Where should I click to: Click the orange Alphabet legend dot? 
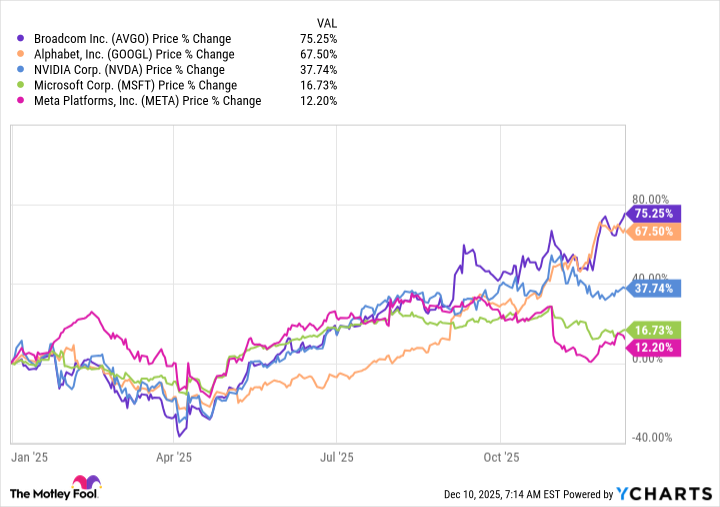point(10,54)
